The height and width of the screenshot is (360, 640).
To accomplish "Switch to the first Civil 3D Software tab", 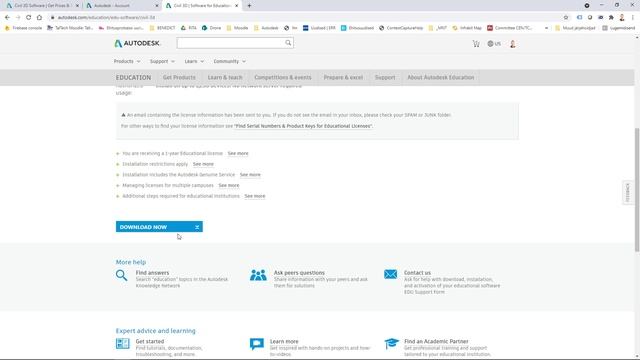I will 42,6.
